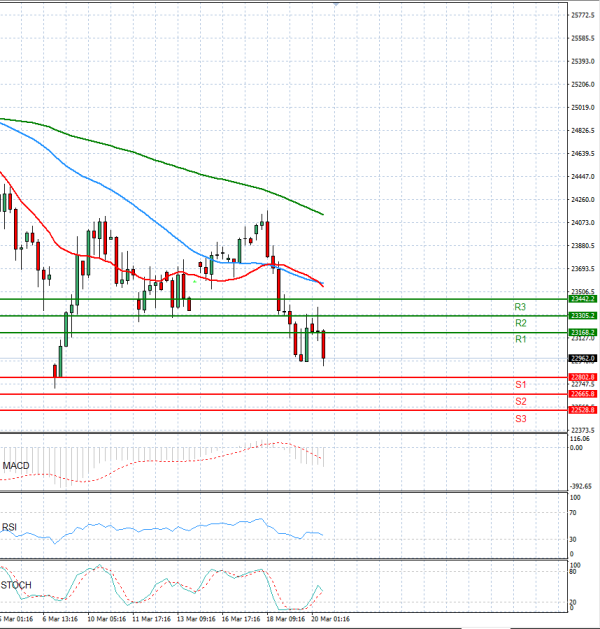Click the RSI indicator label

[11, 528]
